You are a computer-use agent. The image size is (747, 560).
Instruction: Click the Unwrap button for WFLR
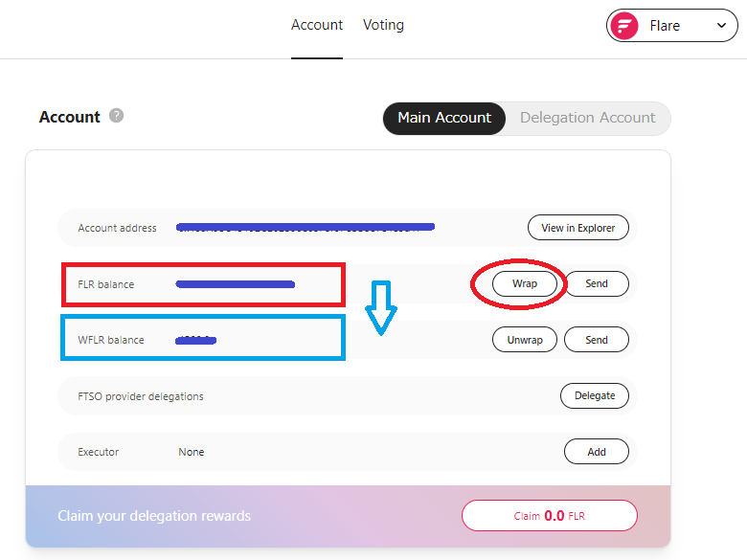tap(525, 340)
